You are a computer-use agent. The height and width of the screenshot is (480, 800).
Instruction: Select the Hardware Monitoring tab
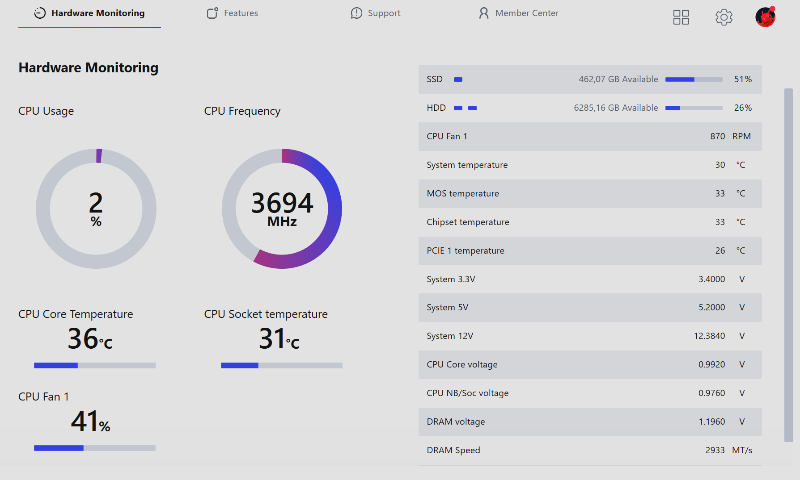click(x=98, y=14)
